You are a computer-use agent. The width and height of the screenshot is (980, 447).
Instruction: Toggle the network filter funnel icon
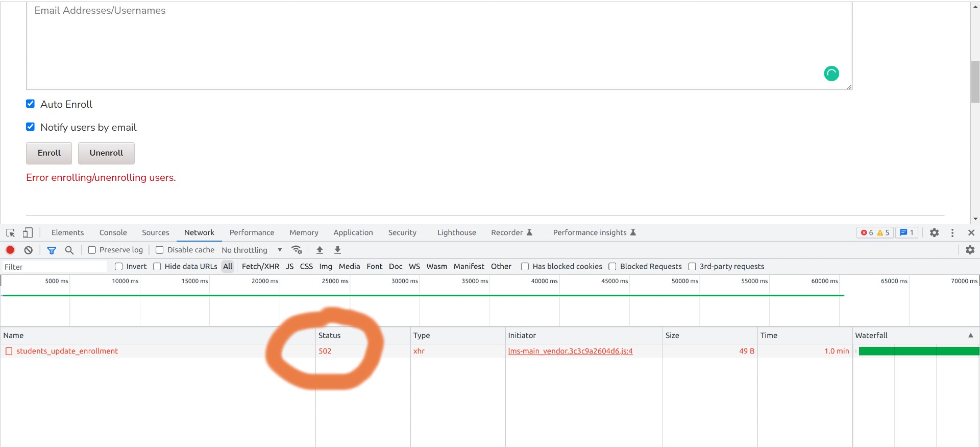[x=52, y=250]
